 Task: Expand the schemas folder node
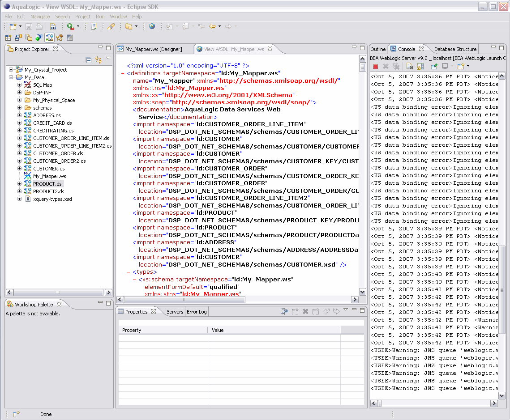coord(20,108)
